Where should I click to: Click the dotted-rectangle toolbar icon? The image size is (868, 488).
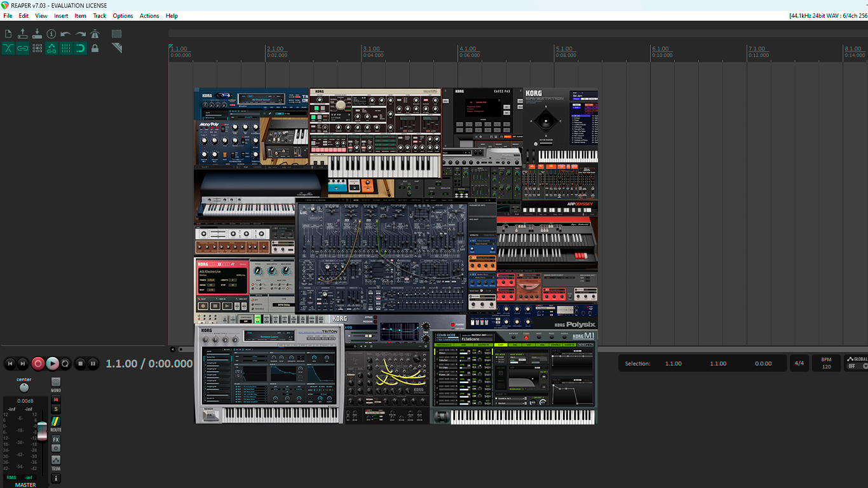pyautogui.click(x=117, y=34)
